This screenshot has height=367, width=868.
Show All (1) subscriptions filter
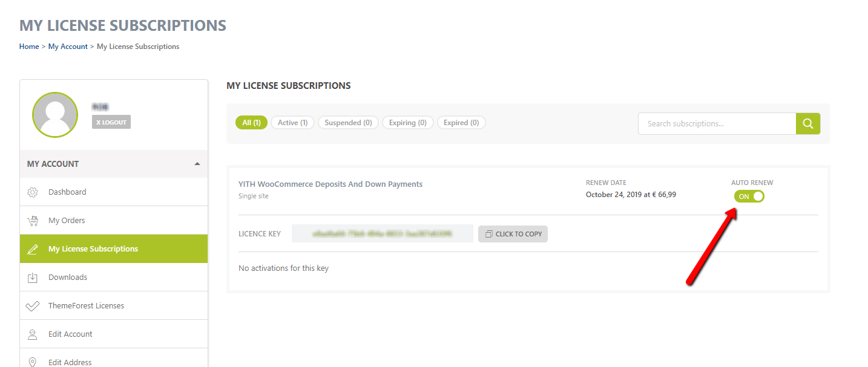click(251, 123)
